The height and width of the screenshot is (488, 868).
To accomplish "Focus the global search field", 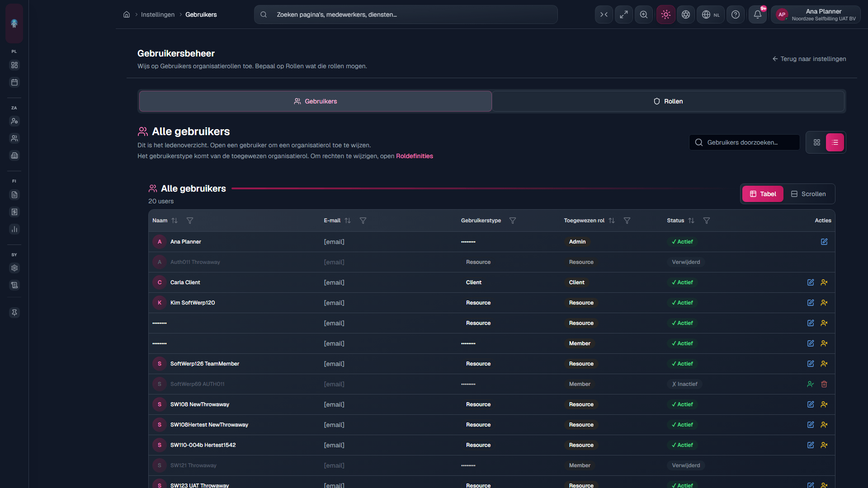I will coord(406,14).
